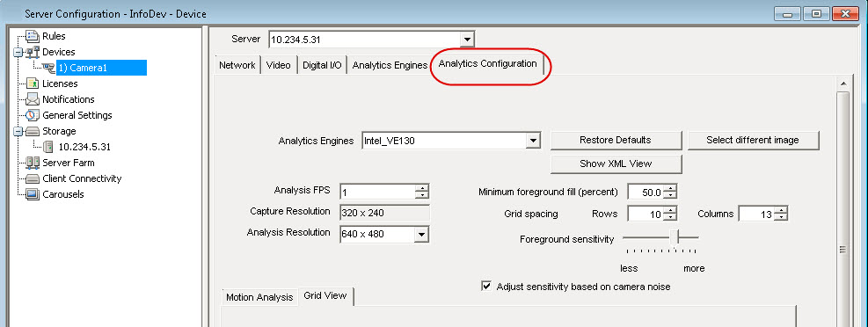The width and height of the screenshot is (868, 327).
Task: Decrease Minimum foreground fill value
Action: click(x=670, y=195)
